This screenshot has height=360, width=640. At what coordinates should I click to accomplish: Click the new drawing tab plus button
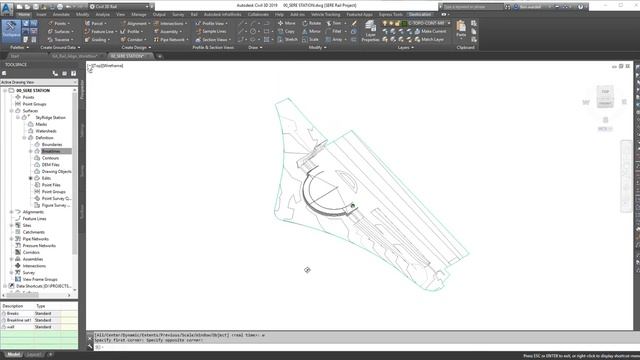(x=160, y=56)
